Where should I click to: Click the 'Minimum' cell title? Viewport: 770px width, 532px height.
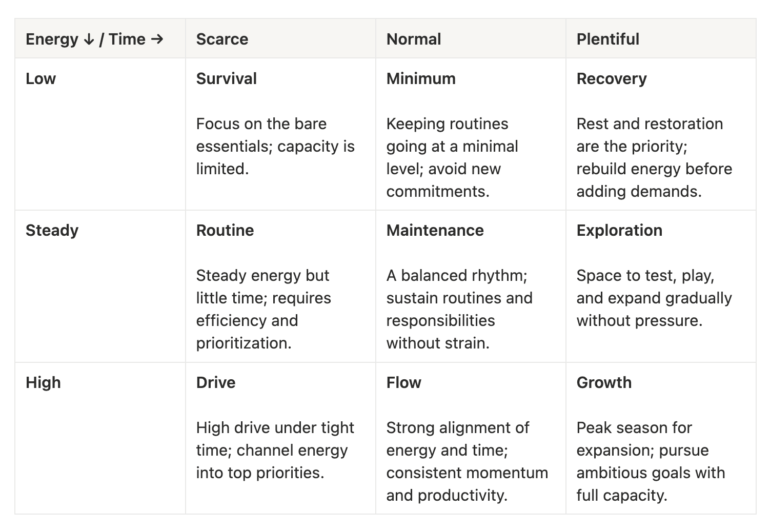pyautogui.click(x=421, y=78)
